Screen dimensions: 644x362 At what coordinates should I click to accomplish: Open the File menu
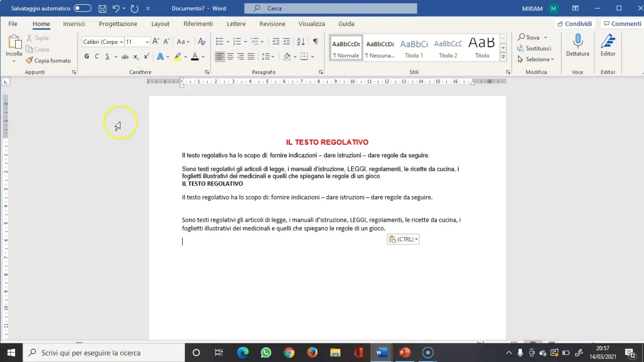click(x=13, y=24)
